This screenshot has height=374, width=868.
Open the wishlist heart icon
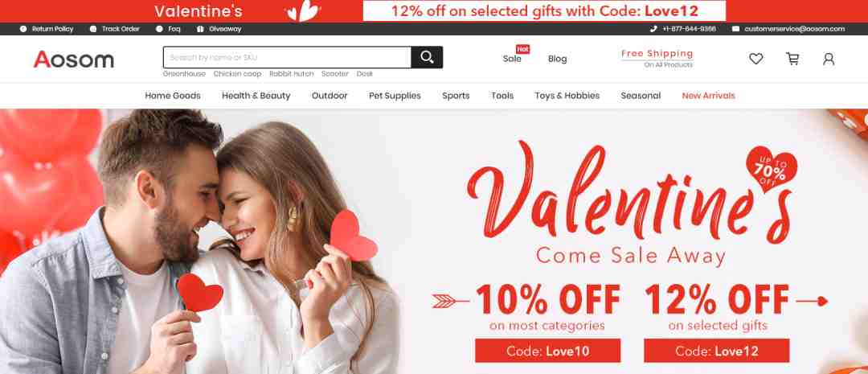[755, 59]
